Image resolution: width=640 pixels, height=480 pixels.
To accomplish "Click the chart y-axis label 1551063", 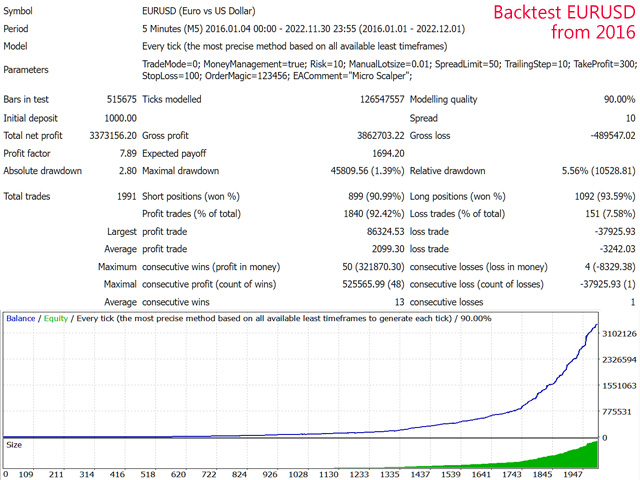I will pyautogui.click(x=619, y=386).
